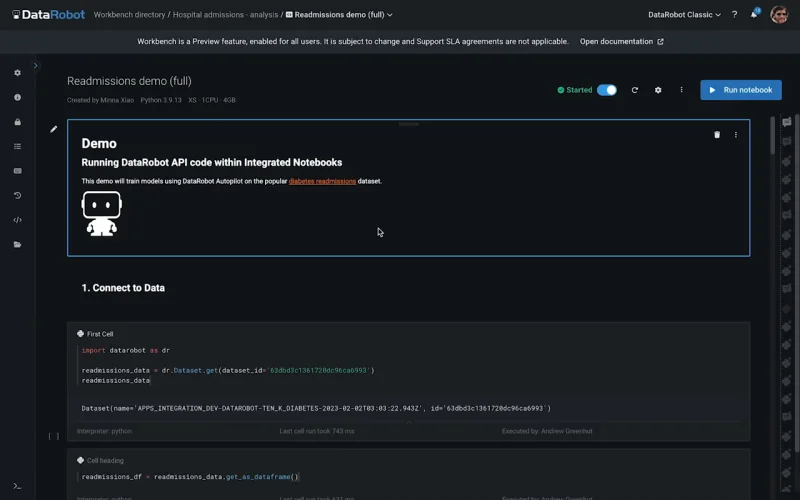Click the robot image in Demo cell

coord(102,213)
